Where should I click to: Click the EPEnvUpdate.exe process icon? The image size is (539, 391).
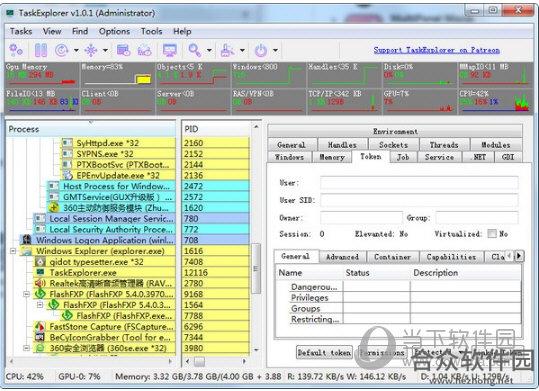pyautogui.click(x=67, y=175)
